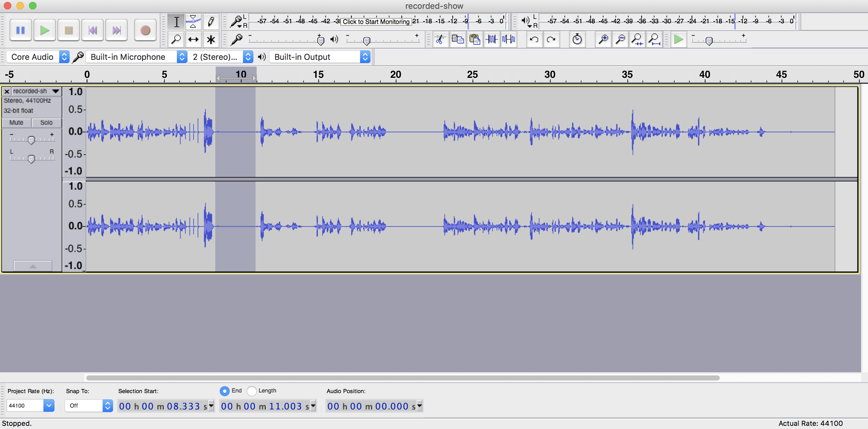Screen dimensions: 868x429
Task: Select the Selection tool
Action: click(x=176, y=22)
